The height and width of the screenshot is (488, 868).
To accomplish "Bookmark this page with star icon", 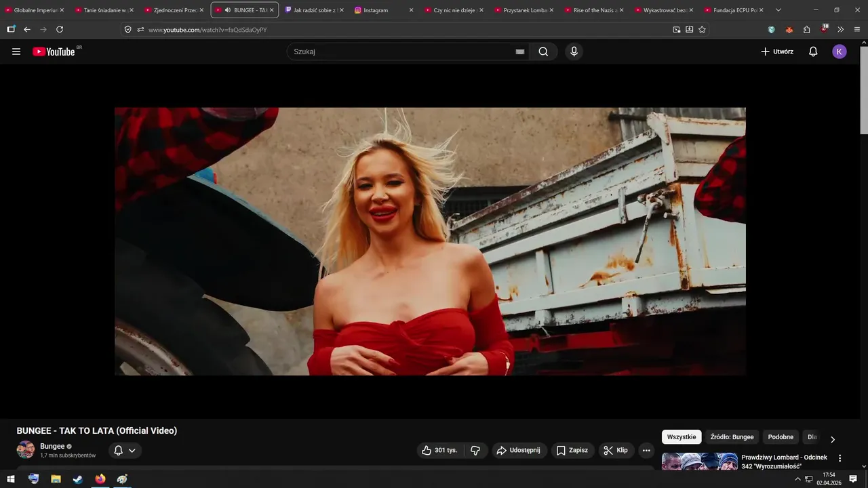I will pyautogui.click(x=702, y=30).
